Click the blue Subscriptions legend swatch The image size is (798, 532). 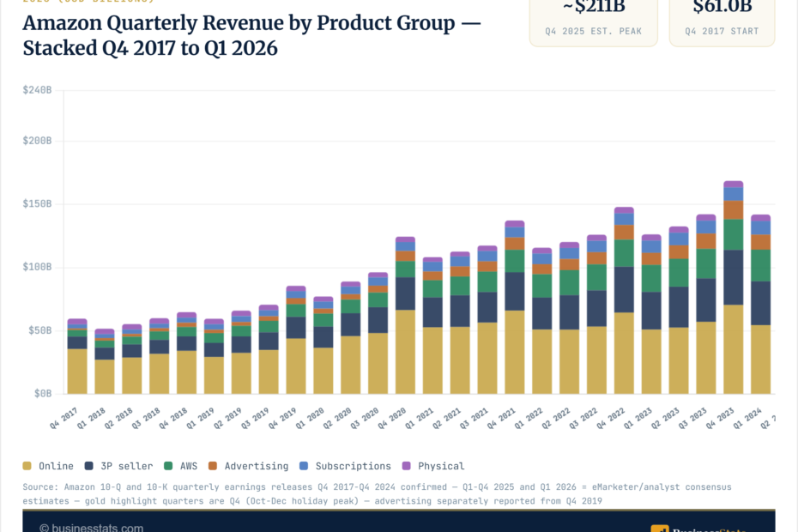(x=304, y=466)
